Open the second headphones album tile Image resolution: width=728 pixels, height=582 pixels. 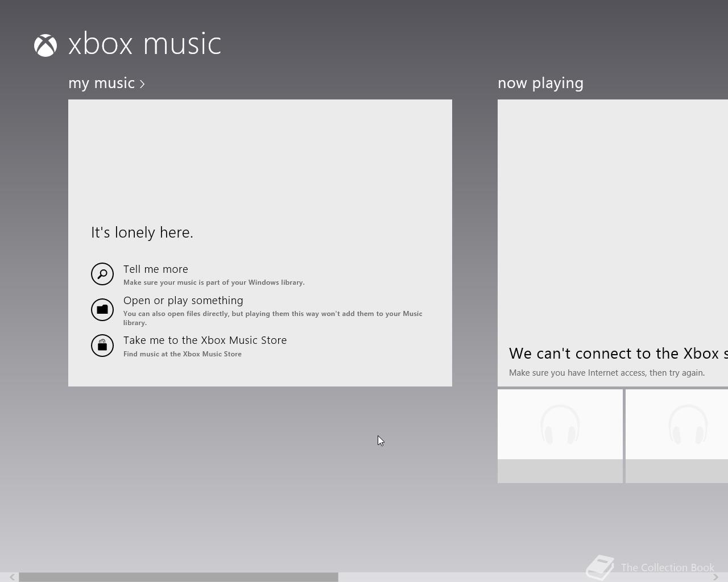(x=677, y=436)
